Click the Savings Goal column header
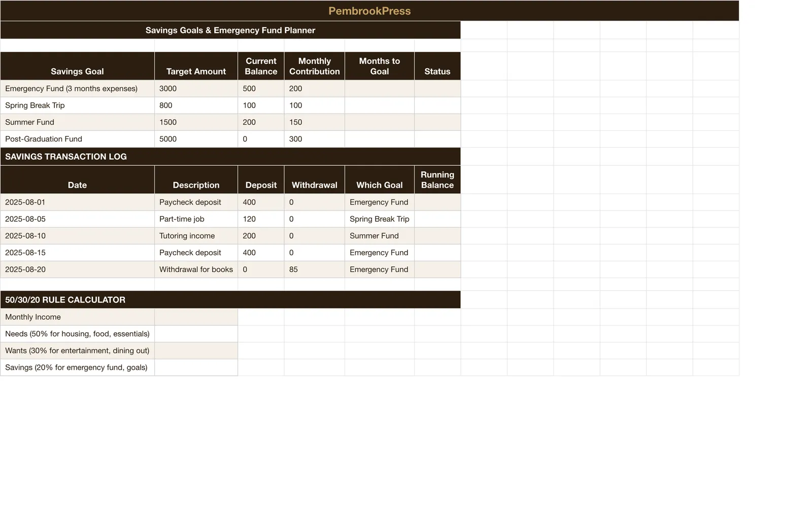 [77, 66]
